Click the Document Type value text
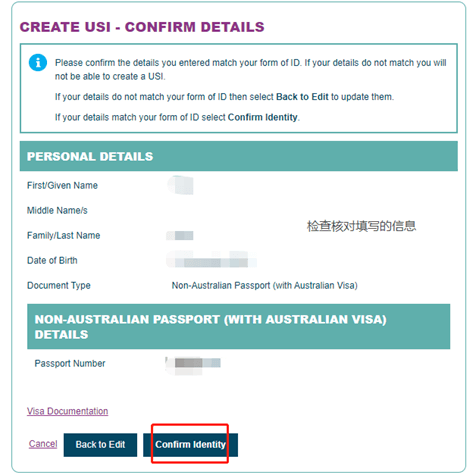The image size is (476, 475). (264, 285)
